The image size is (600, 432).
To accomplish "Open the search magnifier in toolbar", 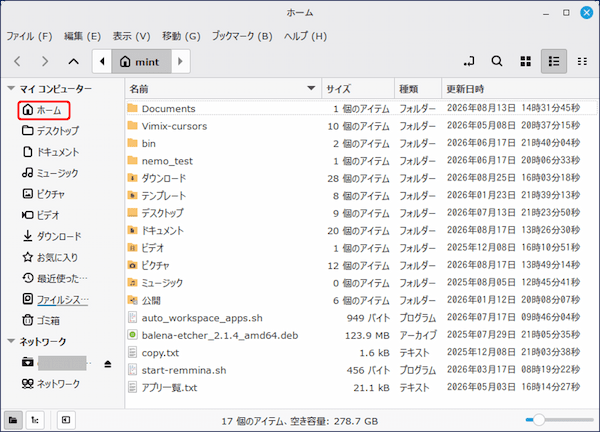I will [x=497, y=61].
